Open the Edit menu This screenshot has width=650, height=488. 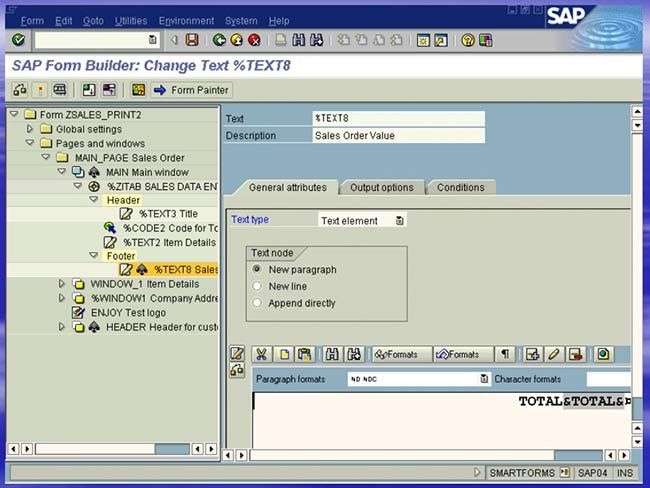63,21
